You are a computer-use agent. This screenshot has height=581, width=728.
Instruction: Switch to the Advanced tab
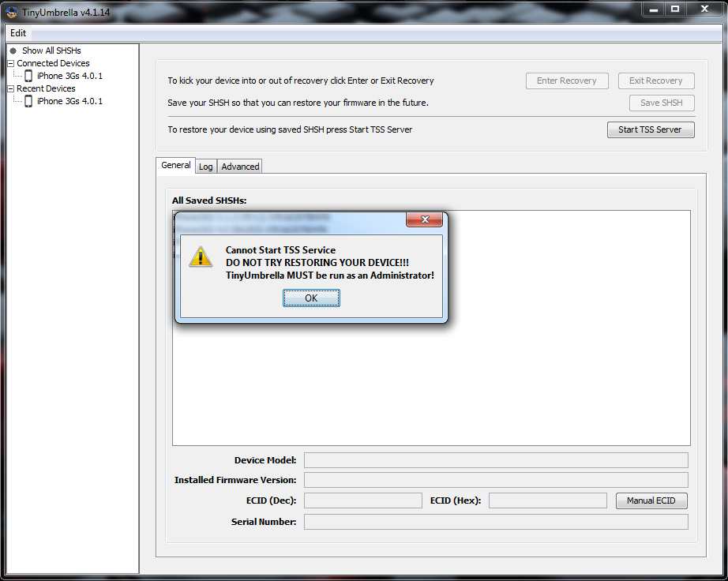point(240,166)
